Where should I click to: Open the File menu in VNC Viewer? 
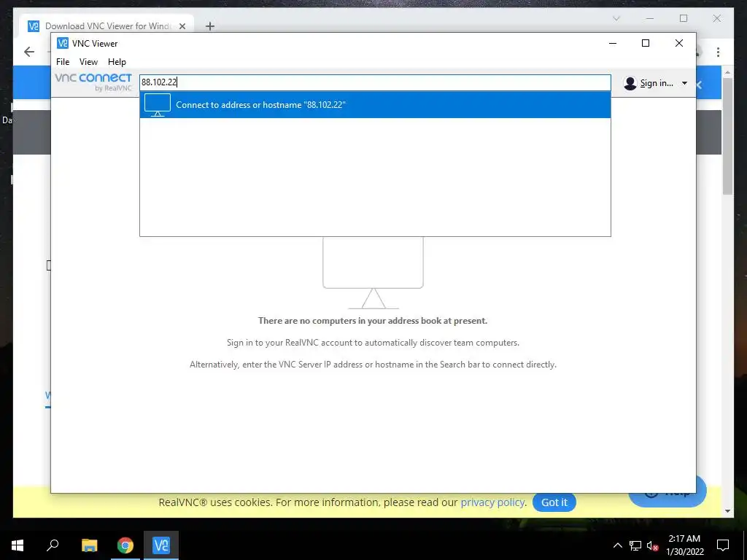[63, 62]
